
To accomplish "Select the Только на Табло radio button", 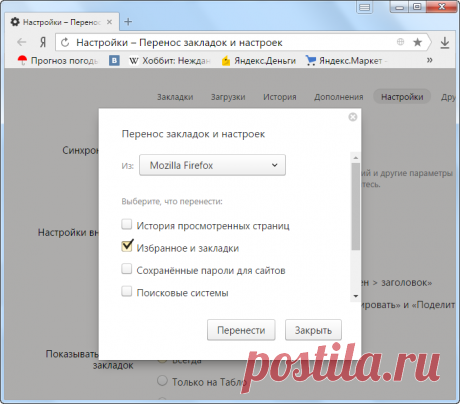I will coord(162,380).
